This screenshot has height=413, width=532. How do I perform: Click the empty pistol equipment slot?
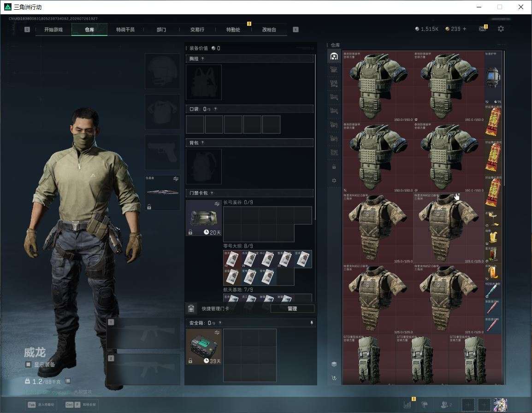pos(163,152)
